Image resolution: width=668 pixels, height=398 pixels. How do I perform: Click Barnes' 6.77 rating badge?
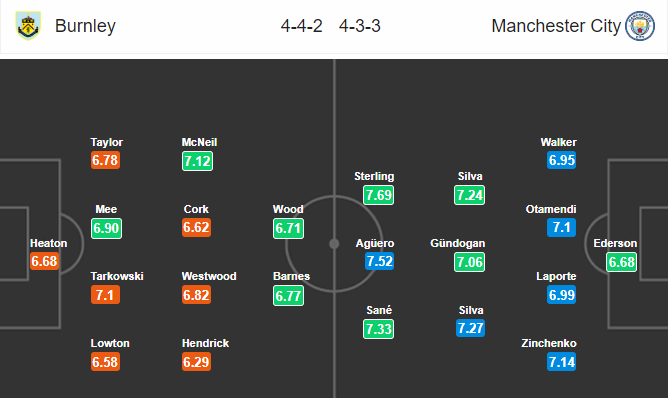click(288, 296)
